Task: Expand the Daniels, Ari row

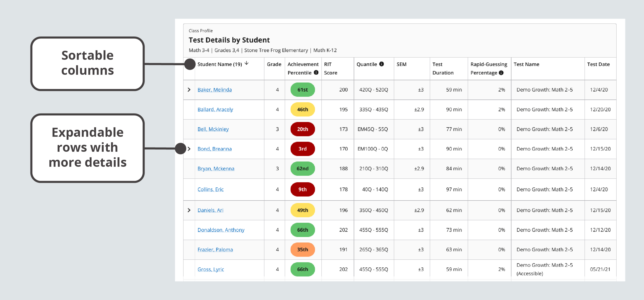Action: (189, 210)
